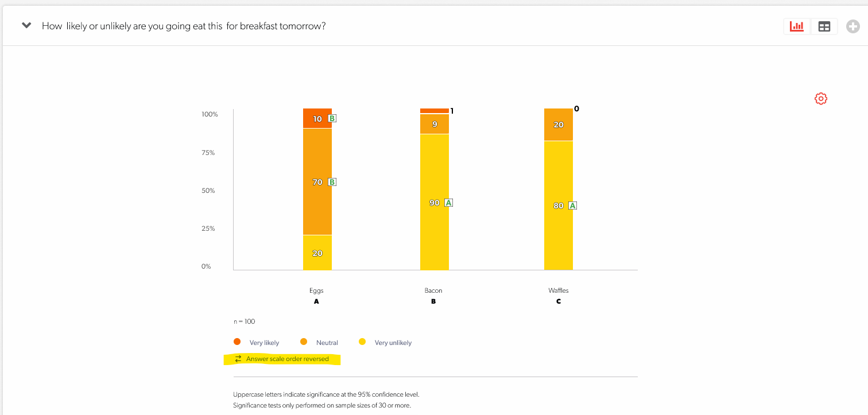Click the question title text

[x=184, y=26]
